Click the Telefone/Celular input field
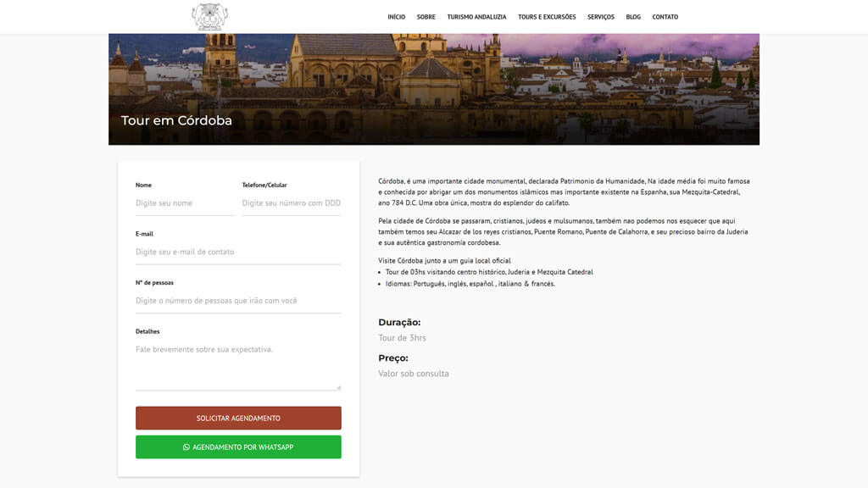The width and height of the screenshot is (868, 488). coord(292,203)
